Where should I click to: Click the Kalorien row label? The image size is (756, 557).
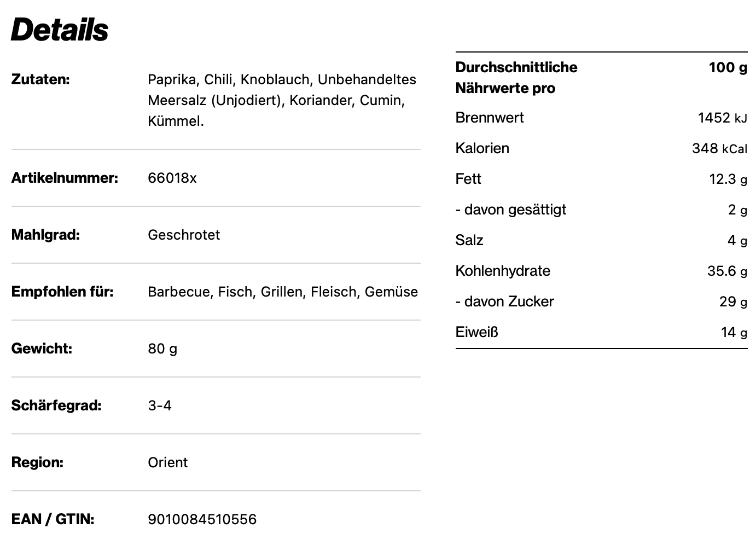[x=482, y=148]
